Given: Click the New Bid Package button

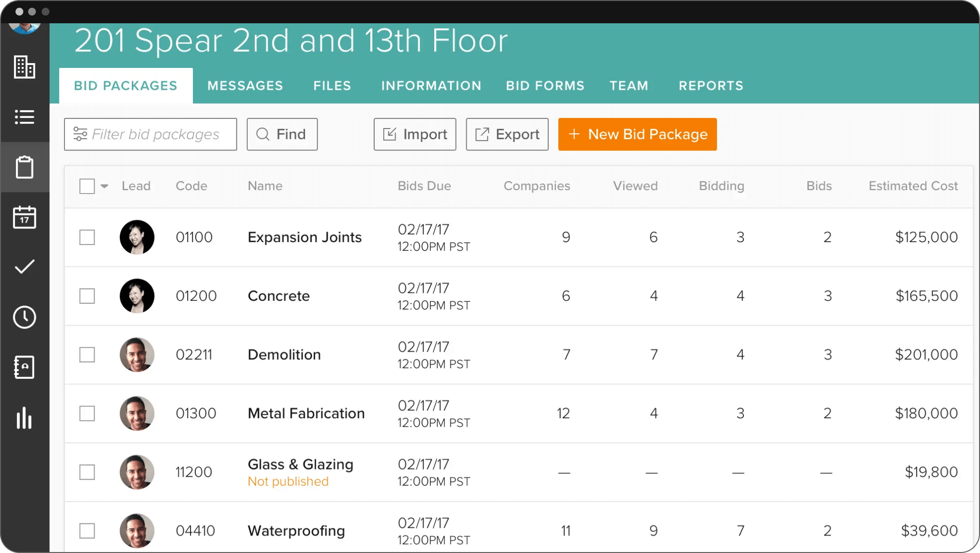Looking at the screenshot, I should (x=637, y=134).
